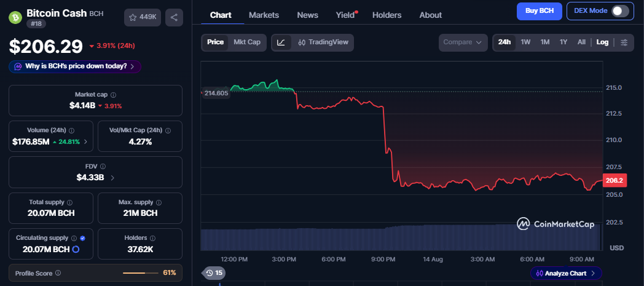Open the About tab

click(x=430, y=15)
